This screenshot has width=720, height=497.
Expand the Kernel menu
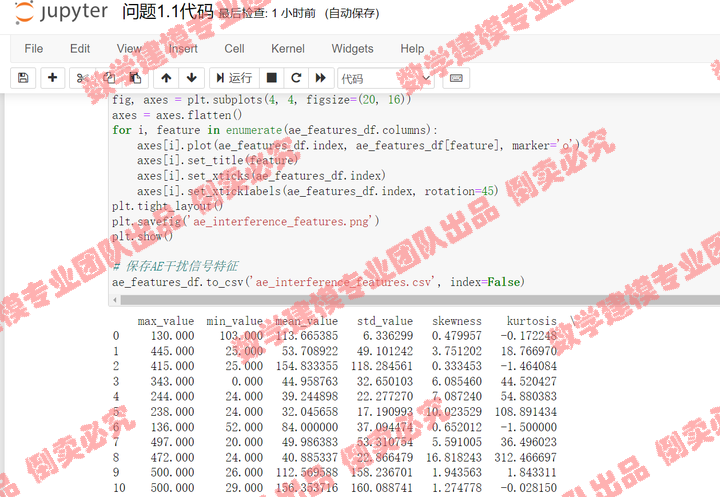point(288,48)
